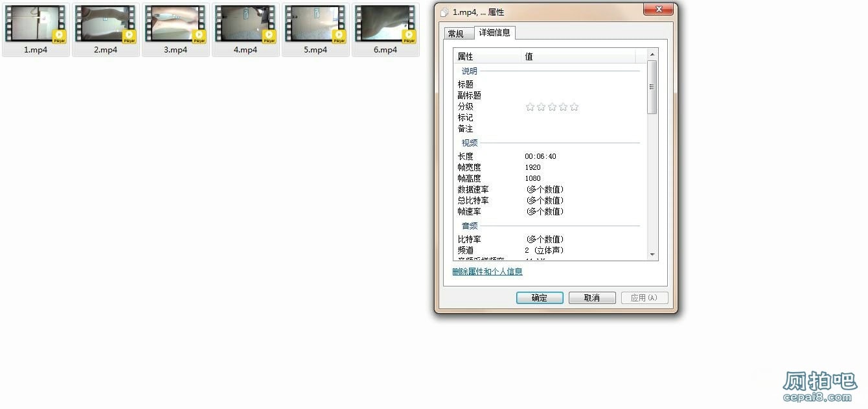Viewport: 868px width, 409px height.
Task: Select the 2.mp4 video file icon
Action: [x=106, y=25]
